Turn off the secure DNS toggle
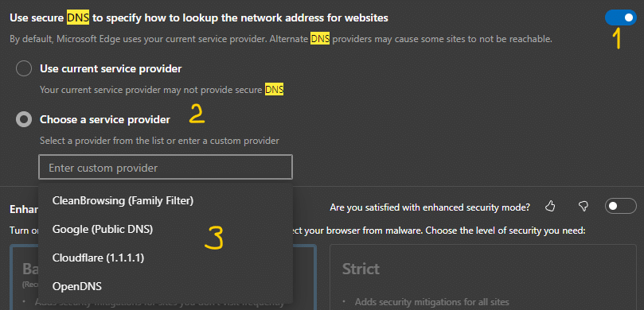The image size is (644, 310). pyautogui.click(x=621, y=17)
